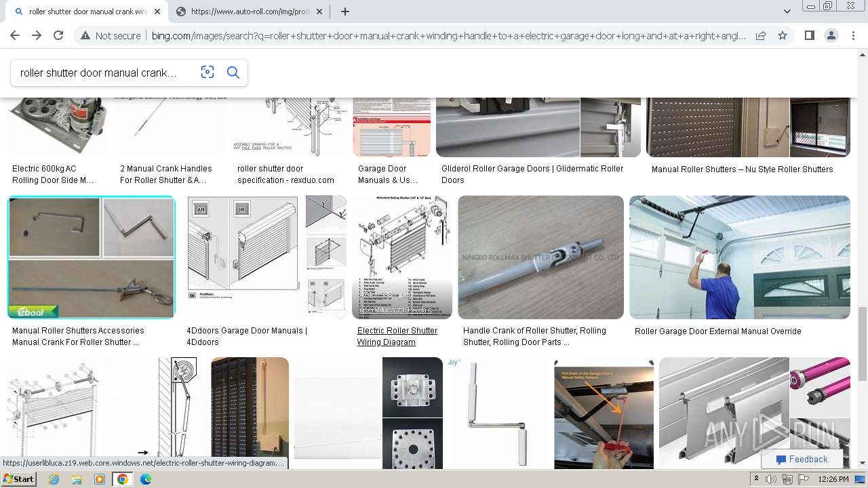Screen dimensions: 868x488
Task: Open Electric Roller Shutter Wiring Diagram thumbnail
Action: [402, 257]
